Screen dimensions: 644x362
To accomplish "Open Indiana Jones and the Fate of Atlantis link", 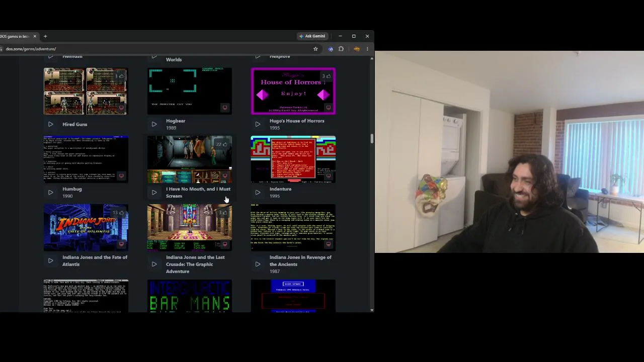I will [x=95, y=260].
